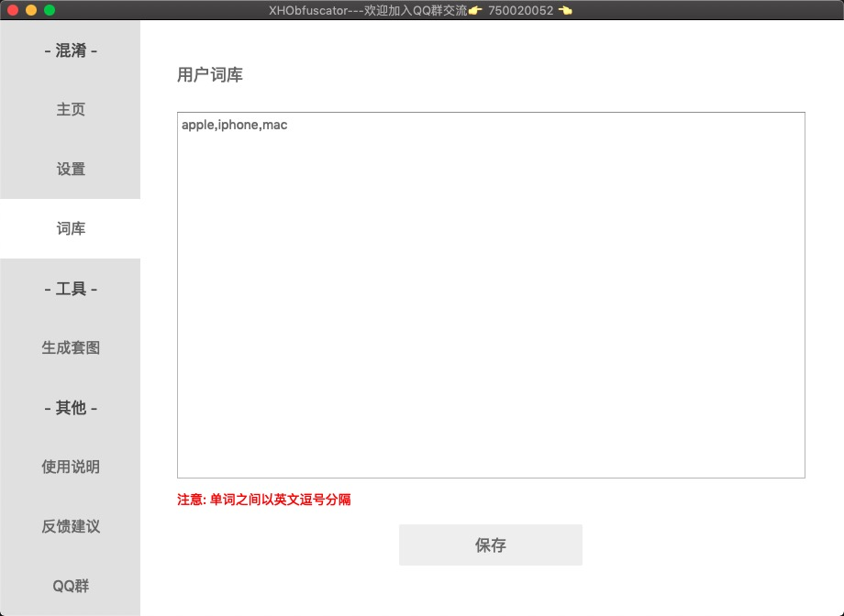Open the QQ群 page
Screen dimensions: 844x616
(x=72, y=586)
